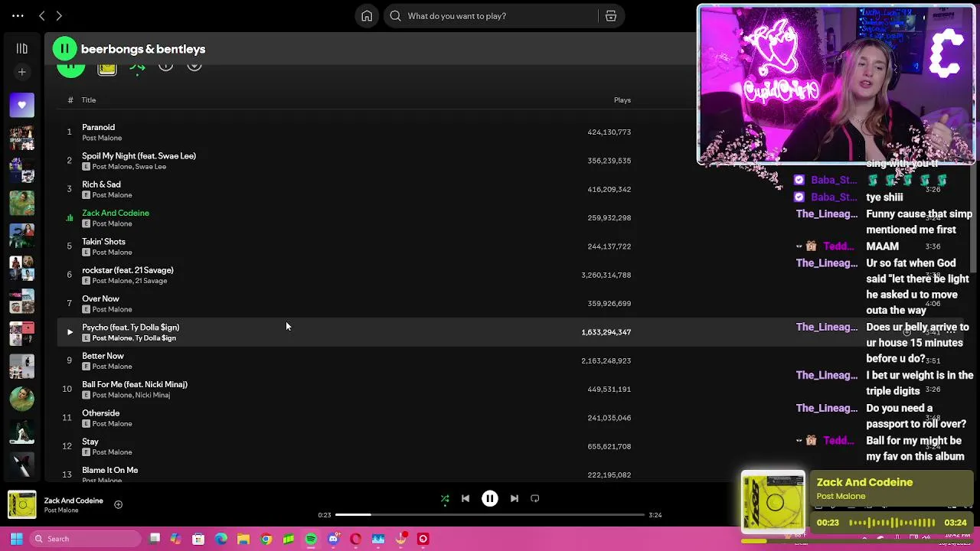Go back with the left chevron

(x=42, y=15)
